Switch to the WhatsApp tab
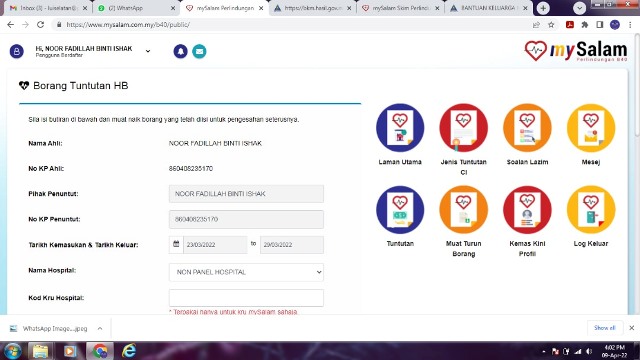 click(x=137, y=8)
